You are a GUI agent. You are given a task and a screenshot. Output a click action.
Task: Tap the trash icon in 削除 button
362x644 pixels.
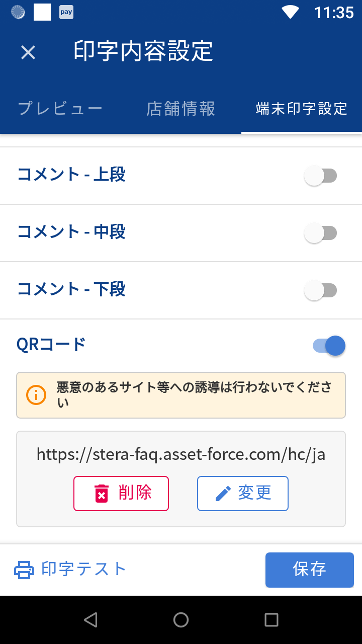point(102,494)
